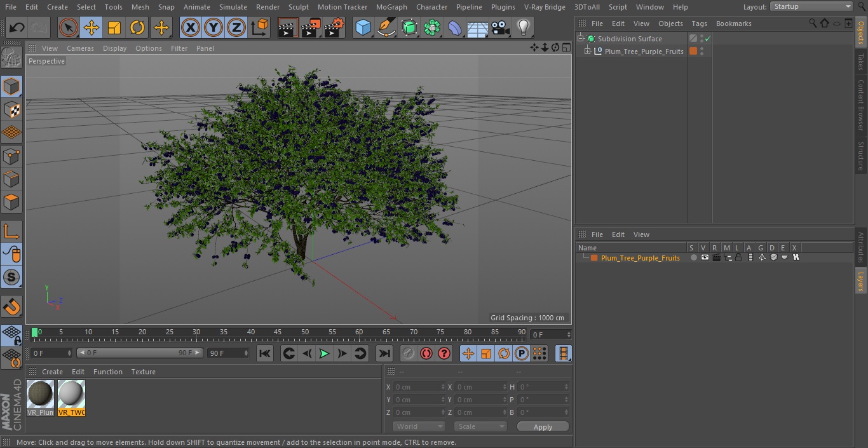
Task: Open viewport Cameras menu
Action: coord(80,48)
